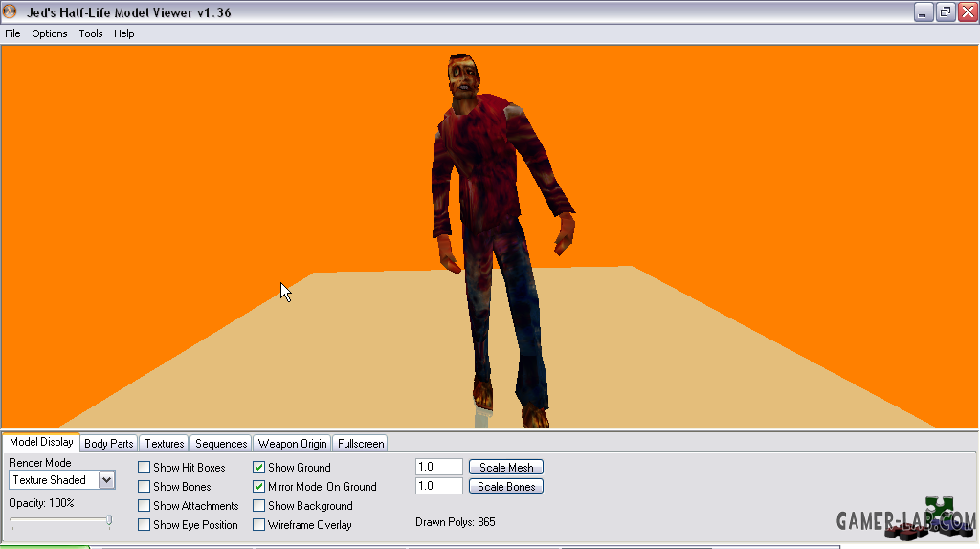Switch to the Textures tab
Screen dimensions: 980x549
165,444
